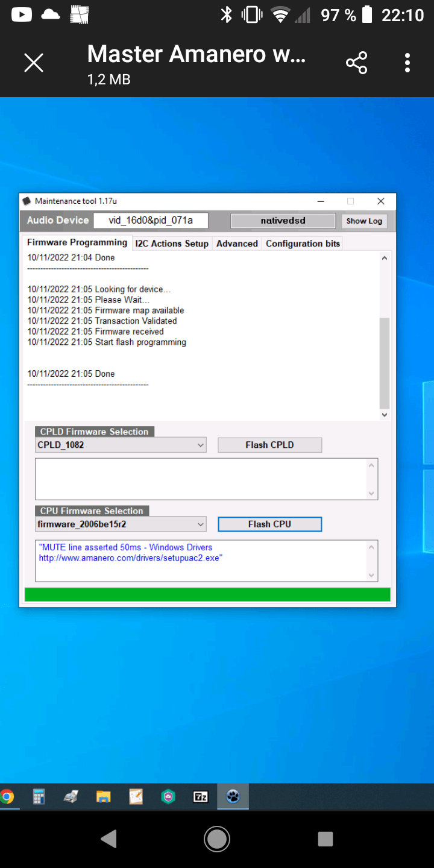Open the Advanced tab

point(237,244)
